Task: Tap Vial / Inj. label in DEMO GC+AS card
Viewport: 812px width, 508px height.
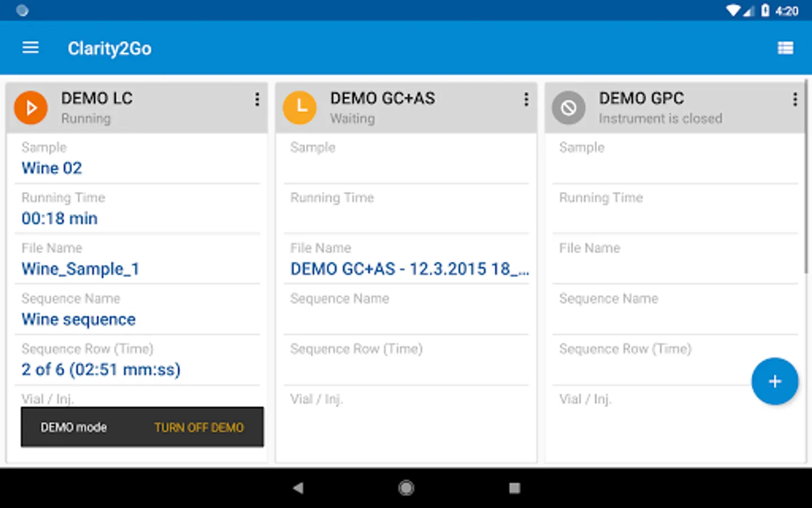Action: (316, 400)
